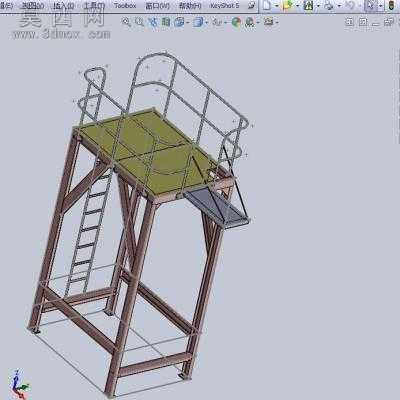The height and width of the screenshot is (400, 400).
Task: Open the 视图(V) View menu
Action: (33, 6)
